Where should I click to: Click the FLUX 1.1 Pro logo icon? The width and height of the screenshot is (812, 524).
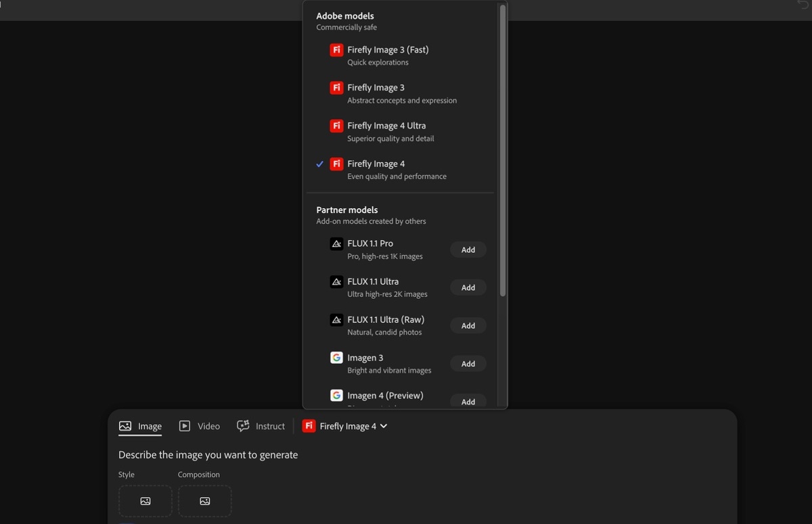click(336, 243)
